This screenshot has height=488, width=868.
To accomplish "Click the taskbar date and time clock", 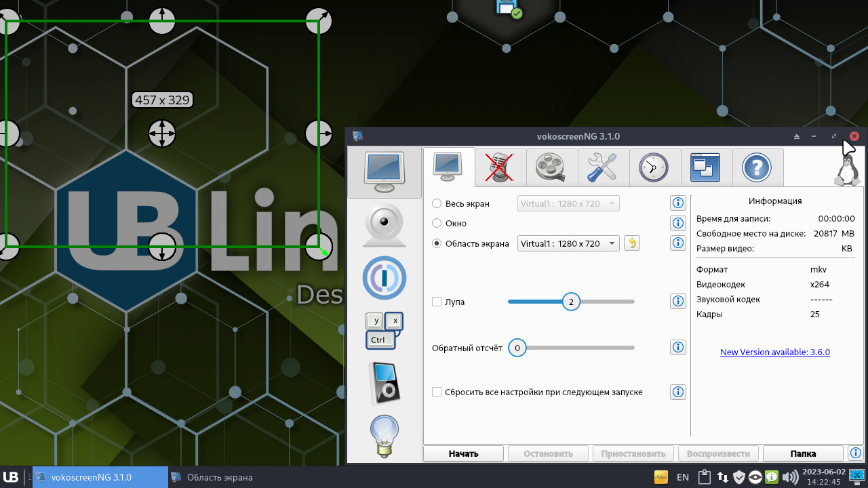I will pyautogui.click(x=823, y=477).
